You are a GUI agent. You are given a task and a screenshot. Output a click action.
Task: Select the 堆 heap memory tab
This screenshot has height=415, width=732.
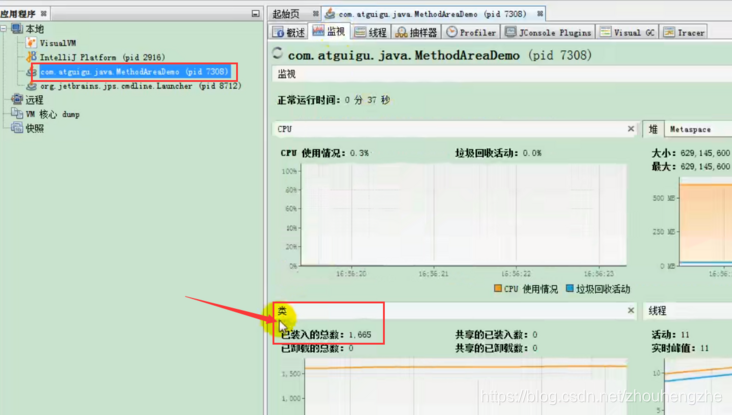coord(653,129)
